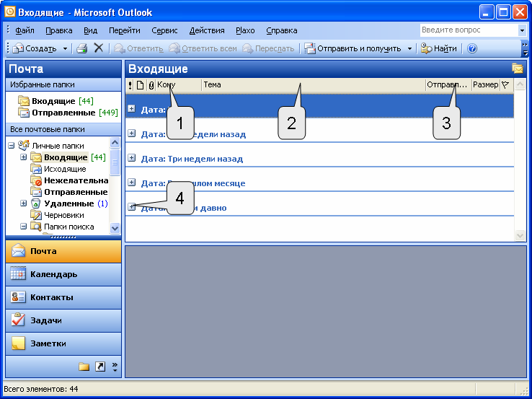Expand the прошлом месяце date group
The image size is (532, 399).
coord(132,183)
